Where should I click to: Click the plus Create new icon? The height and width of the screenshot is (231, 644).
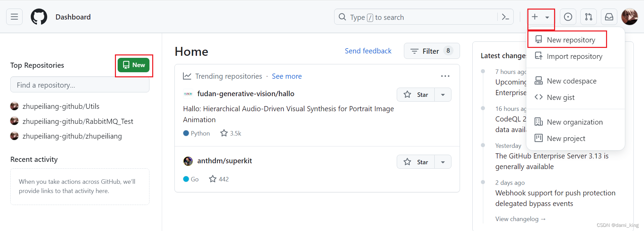coord(535,17)
